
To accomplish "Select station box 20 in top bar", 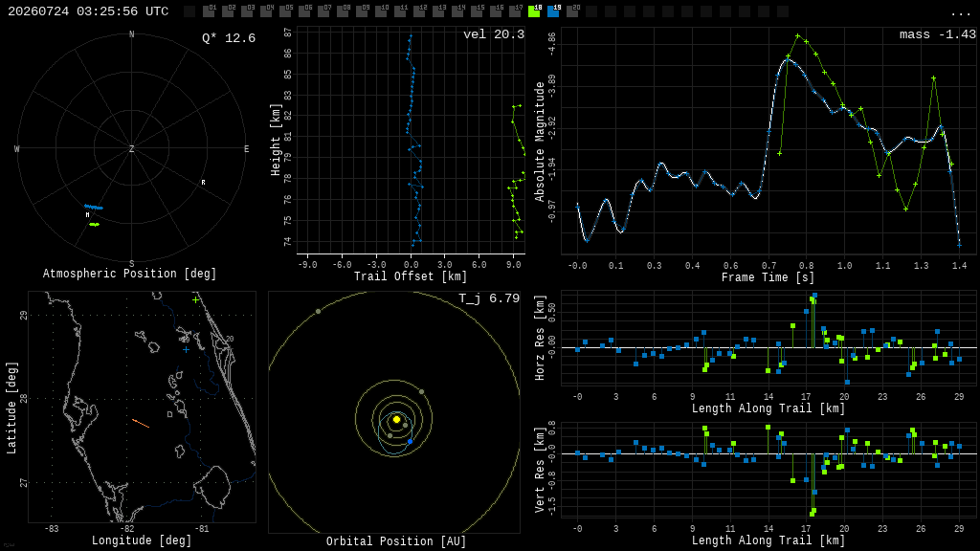I will (x=572, y=11).
